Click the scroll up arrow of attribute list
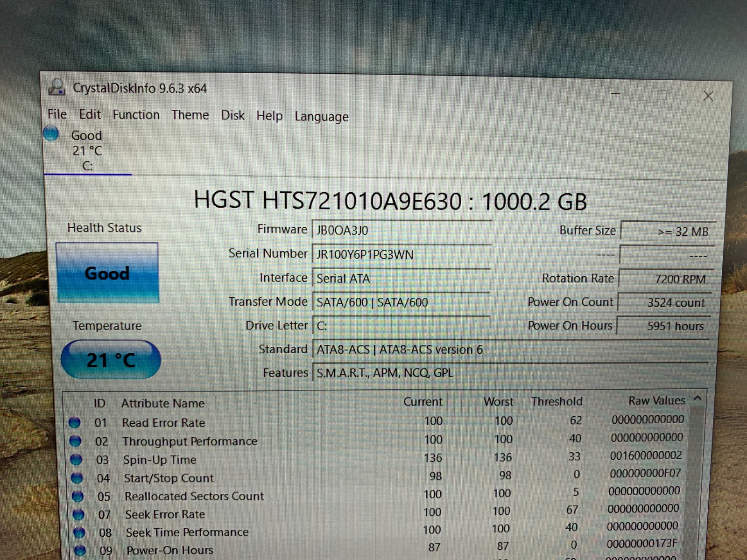The width and height of the screenshot is (747, 560). (698, 398)
